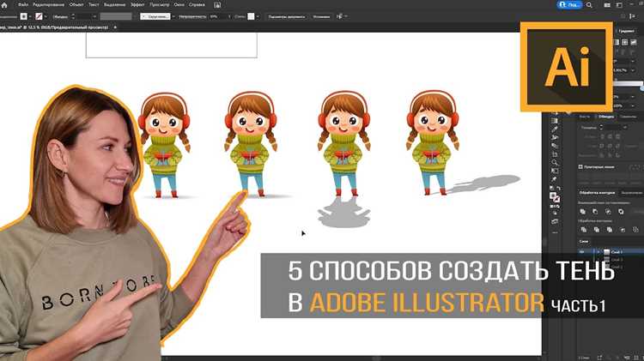Switch to the Выравнивание tab
This screenshot has width=644, height=361.
pos(632,192)
